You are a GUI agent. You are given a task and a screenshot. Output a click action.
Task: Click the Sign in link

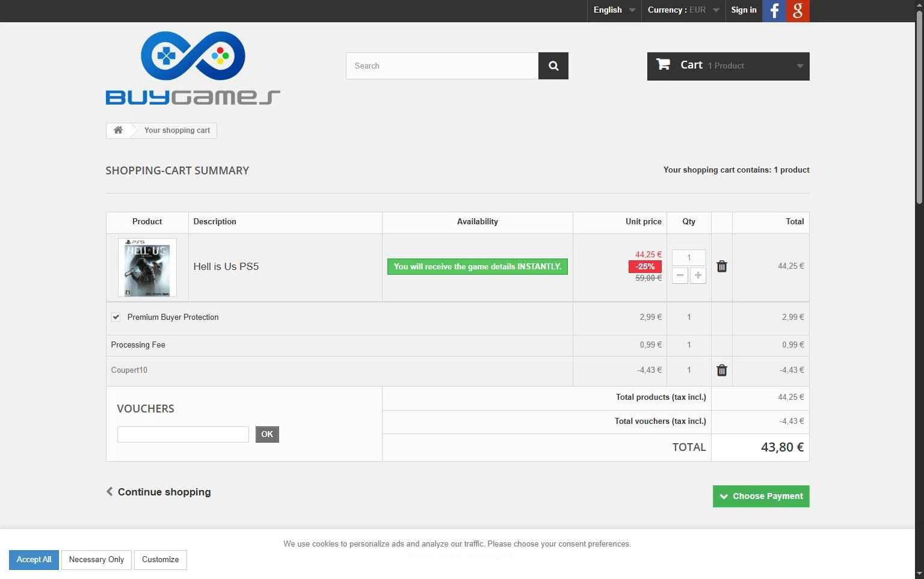(744, 10)
